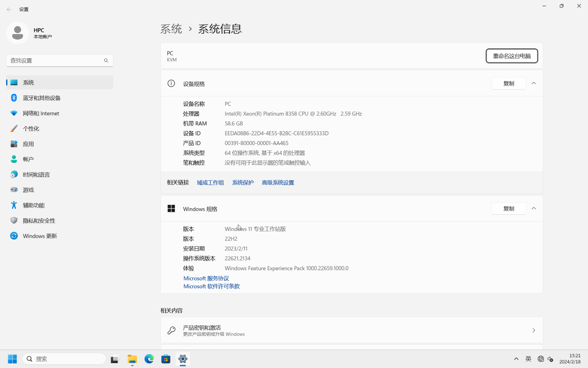This screenshot has width=588, height=368.
Task: Open the 系统 category in sidebar
Action: click(60, 82)
